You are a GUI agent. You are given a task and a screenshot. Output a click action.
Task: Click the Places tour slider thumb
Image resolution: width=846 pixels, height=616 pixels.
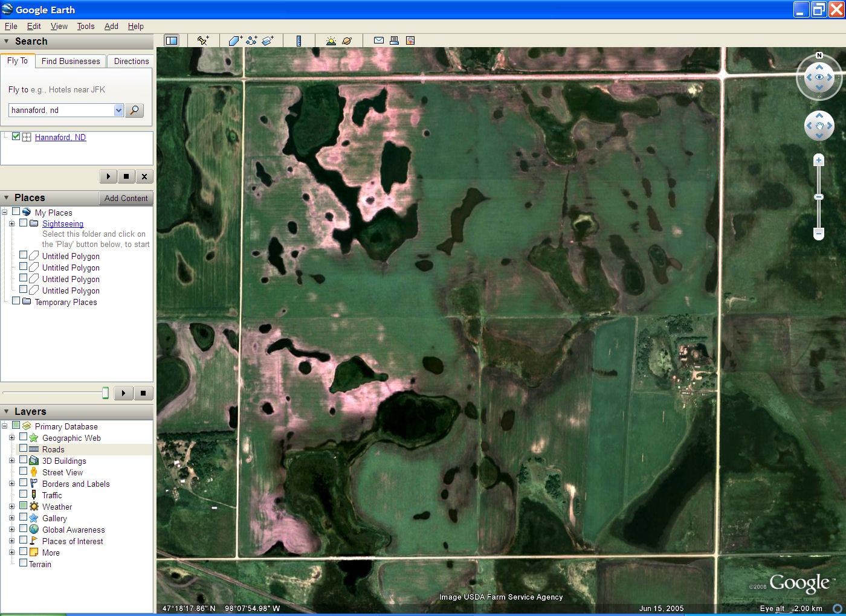pos(105,393)
